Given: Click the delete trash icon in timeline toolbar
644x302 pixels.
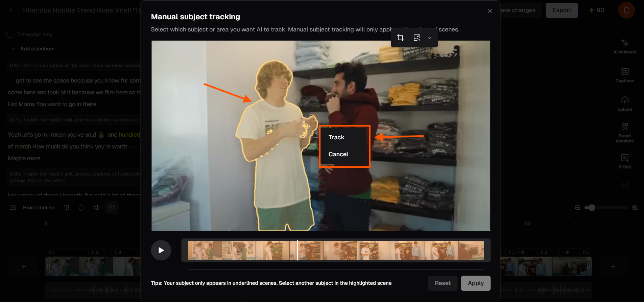Looking at the screenshot, I should (81, 208).
